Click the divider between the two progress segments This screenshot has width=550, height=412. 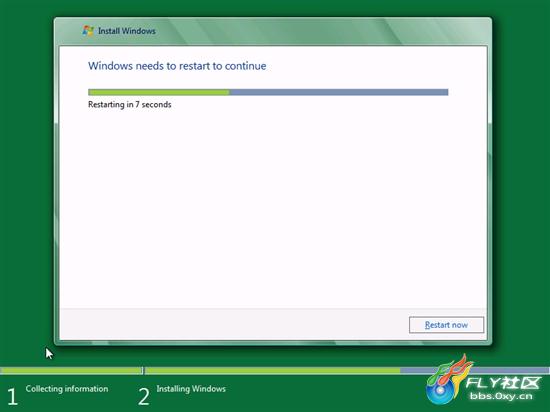(x=143, y=371)
